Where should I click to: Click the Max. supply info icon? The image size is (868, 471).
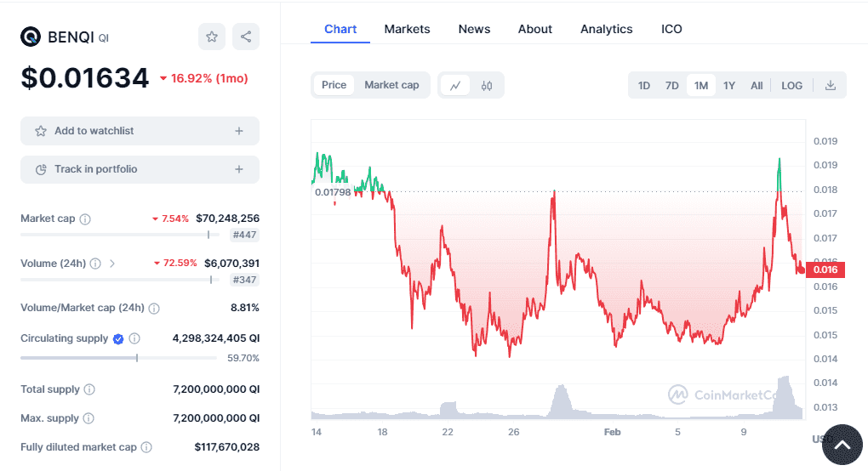pyautogui.click(x=89, y=418)
